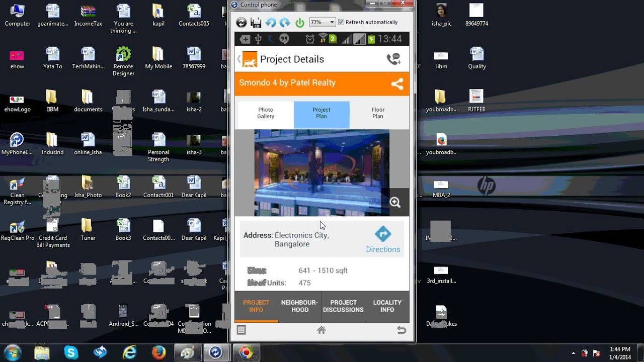Open the 77% zoom dropdown

pyautogui.click(x=322, y=22)
